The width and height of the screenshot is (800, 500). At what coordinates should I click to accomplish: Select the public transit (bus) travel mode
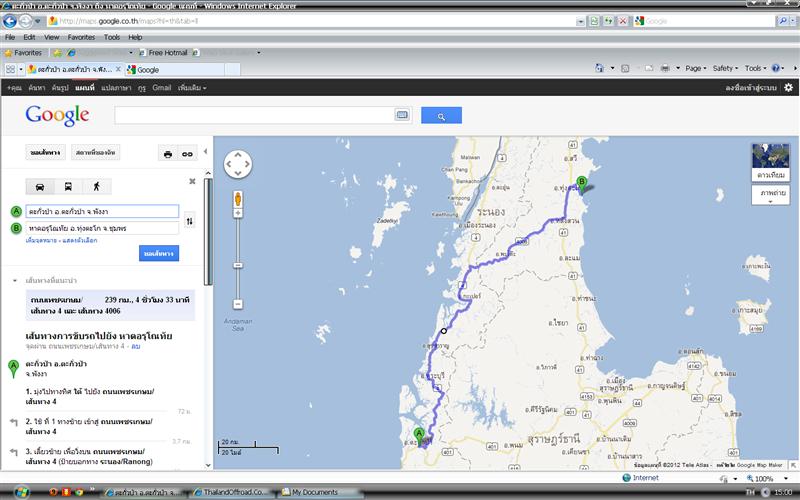68,187
